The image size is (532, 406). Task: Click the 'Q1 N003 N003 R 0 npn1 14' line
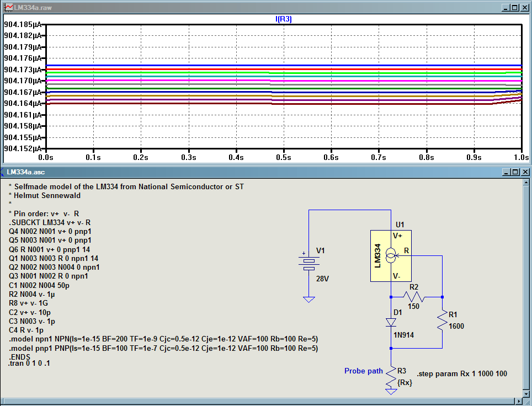(54, 259)
